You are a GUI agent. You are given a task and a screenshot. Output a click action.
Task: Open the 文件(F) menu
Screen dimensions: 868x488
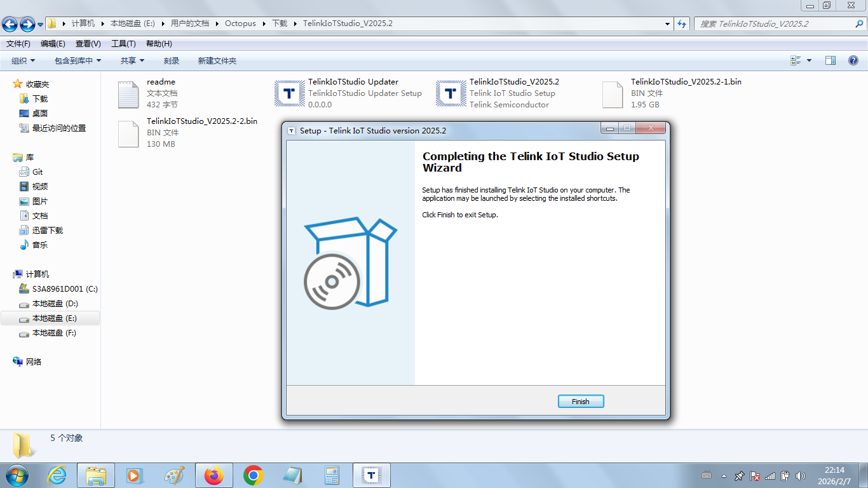[18, 44]
